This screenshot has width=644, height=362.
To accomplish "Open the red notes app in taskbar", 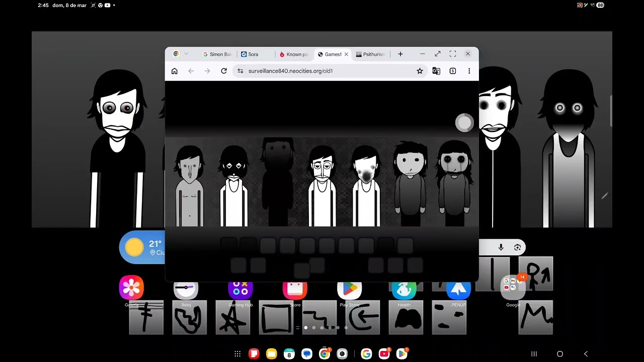I will click(x=254, y=354).
